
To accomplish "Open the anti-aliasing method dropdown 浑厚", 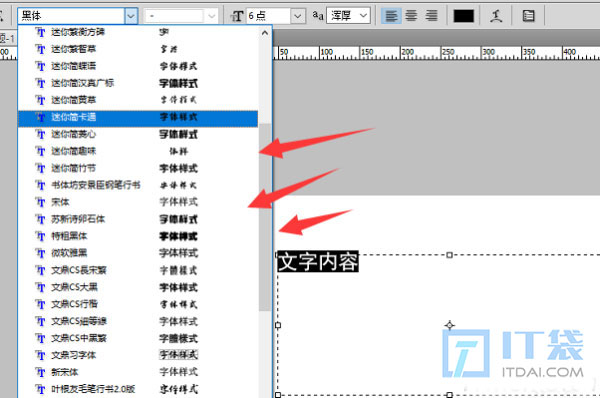I will (x=348, y=16).
